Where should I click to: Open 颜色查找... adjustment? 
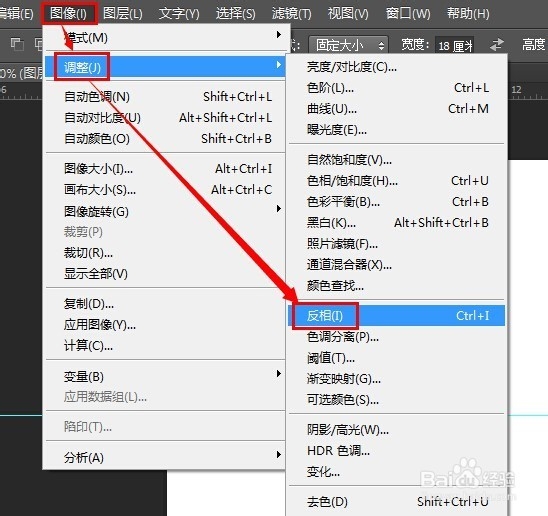(397, 286)
